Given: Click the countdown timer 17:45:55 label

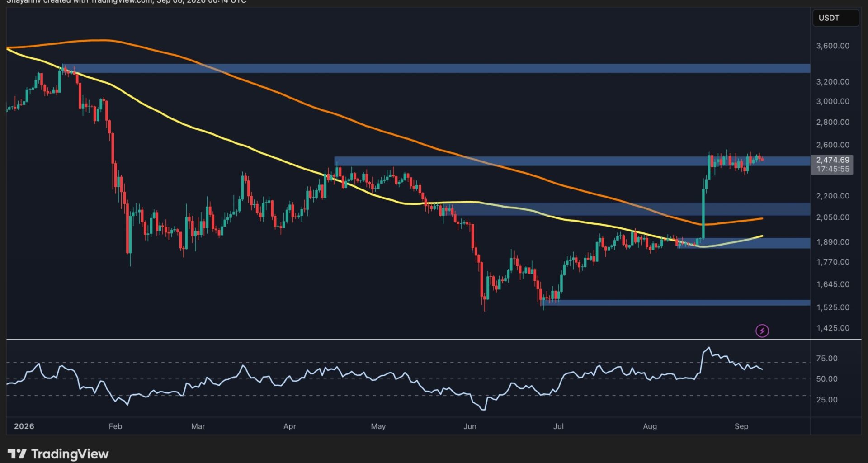Looking at the screenshot, I should 833,169.
